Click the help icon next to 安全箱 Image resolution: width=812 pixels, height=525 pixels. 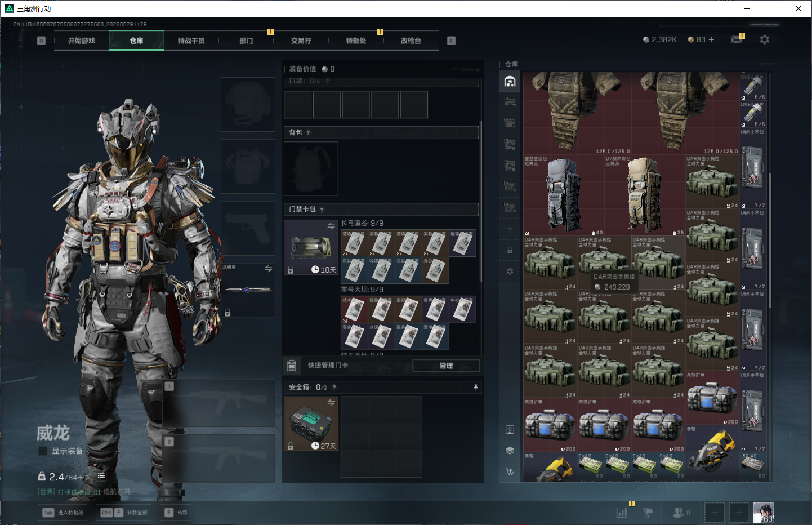334,388
